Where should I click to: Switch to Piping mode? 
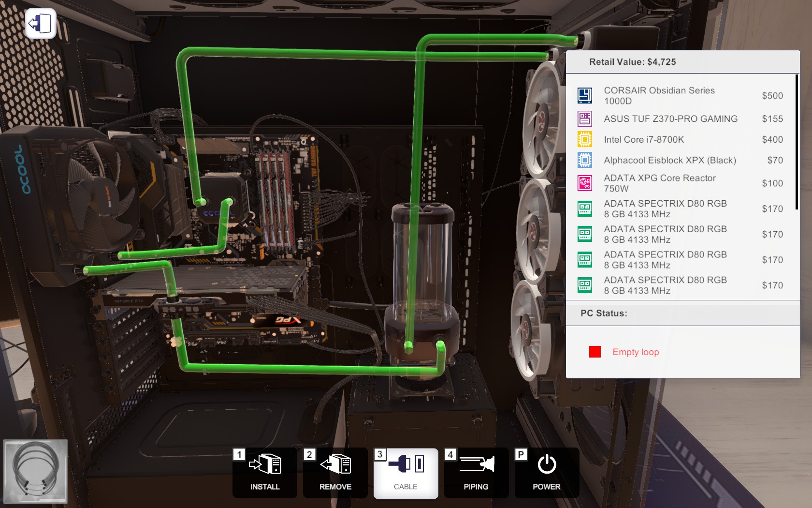pyautogui.click(x=477, y=473)
